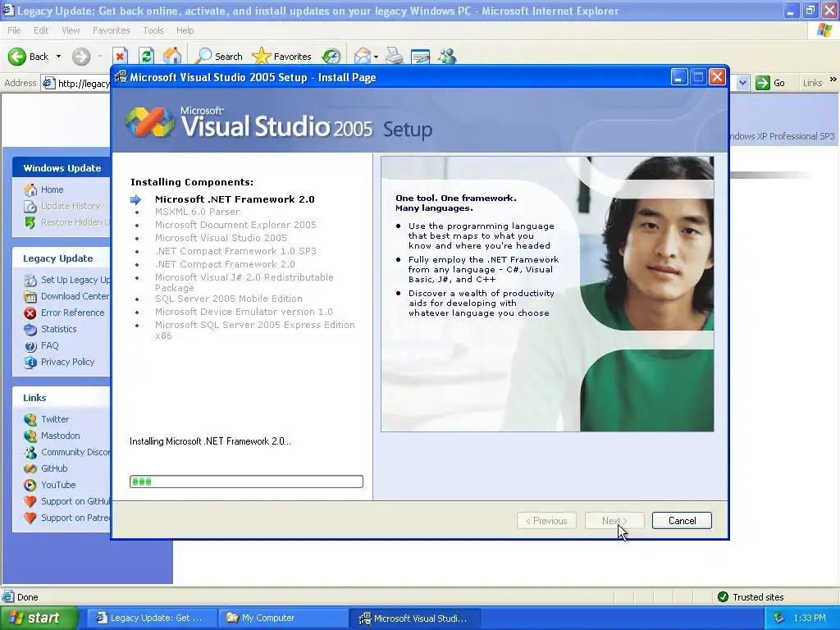This screenshot has width=840, height=630.
Task: Click the Windows flag throbber icon
Action: tap(824, 30)
